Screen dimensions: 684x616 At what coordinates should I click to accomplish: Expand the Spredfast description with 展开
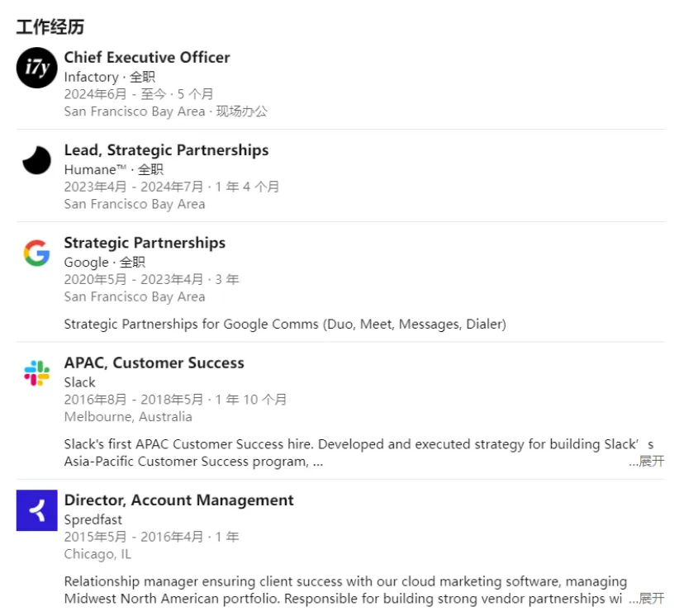pos(651,598)
